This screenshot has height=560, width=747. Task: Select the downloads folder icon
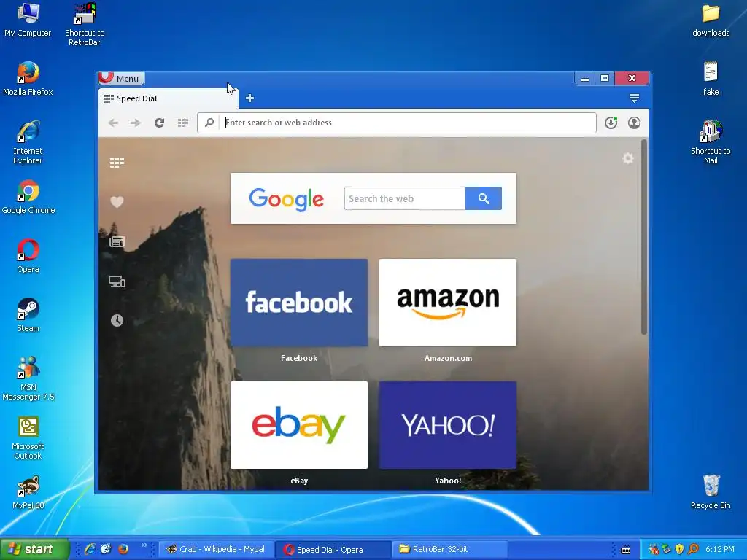coord(711,20)
